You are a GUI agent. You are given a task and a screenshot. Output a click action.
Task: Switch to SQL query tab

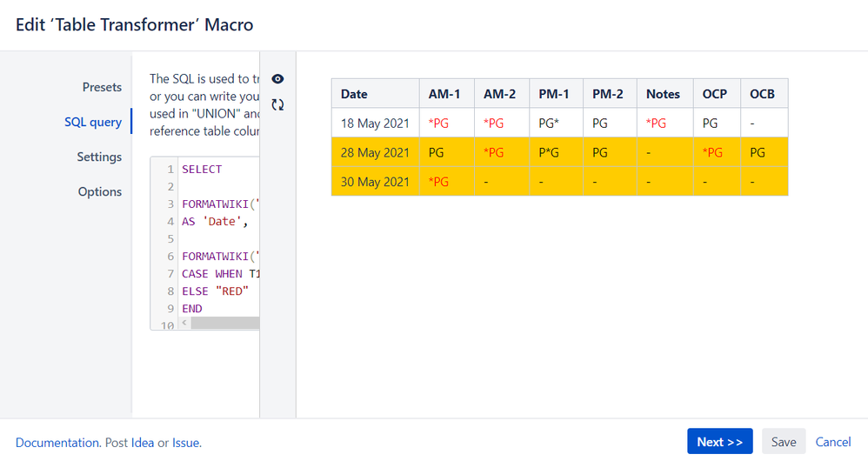tap(93, 122)
